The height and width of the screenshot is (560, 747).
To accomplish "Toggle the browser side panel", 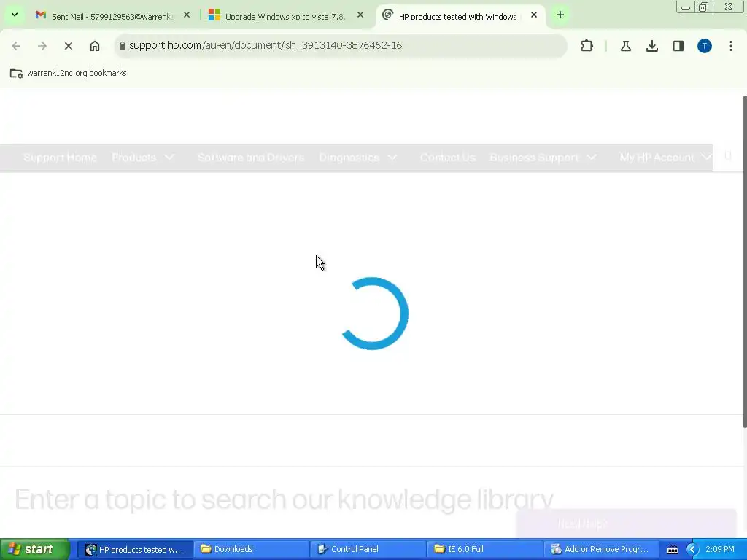I will pyautogui.click(x=678, y=46).
